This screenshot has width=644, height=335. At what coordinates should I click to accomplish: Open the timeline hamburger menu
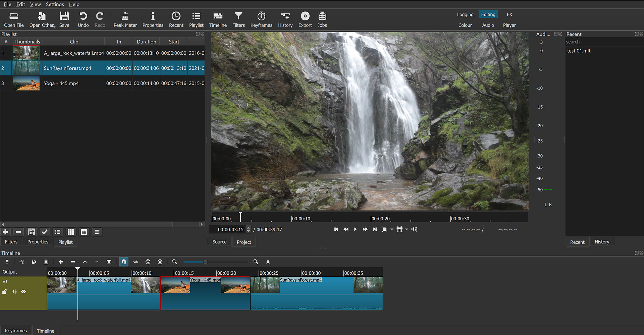point(7,262)
